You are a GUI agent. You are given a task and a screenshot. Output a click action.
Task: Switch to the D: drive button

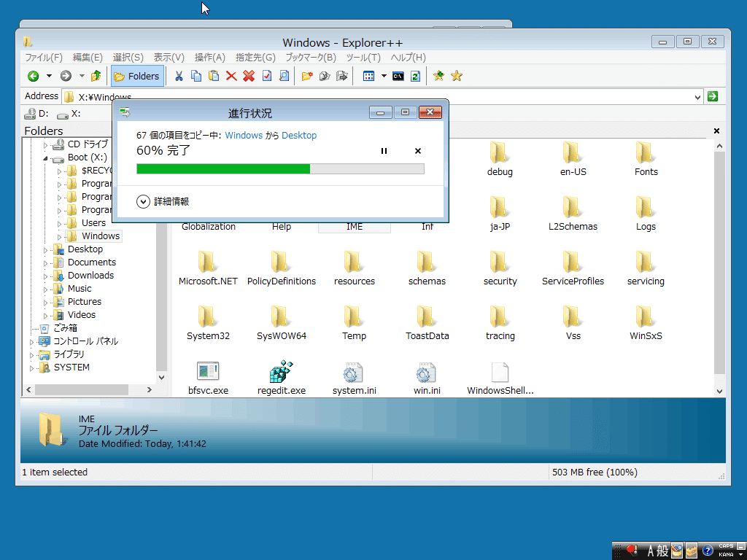(x=36, y=114)
